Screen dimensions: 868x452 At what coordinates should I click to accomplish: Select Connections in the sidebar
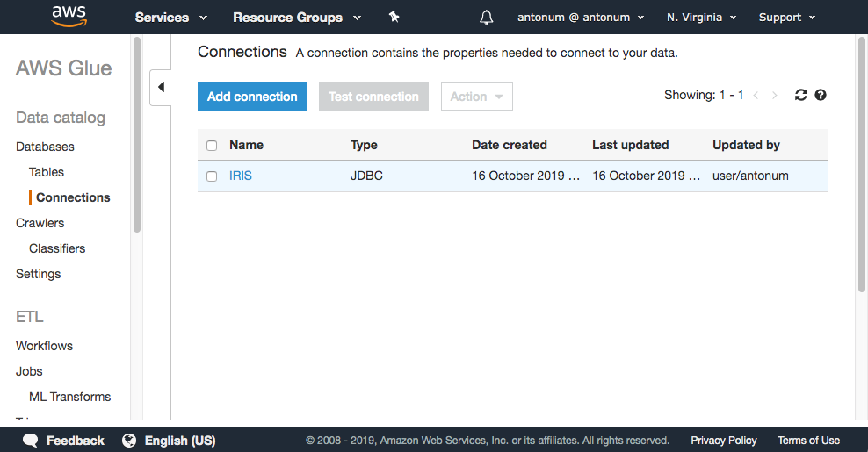(x=73, y=197)
